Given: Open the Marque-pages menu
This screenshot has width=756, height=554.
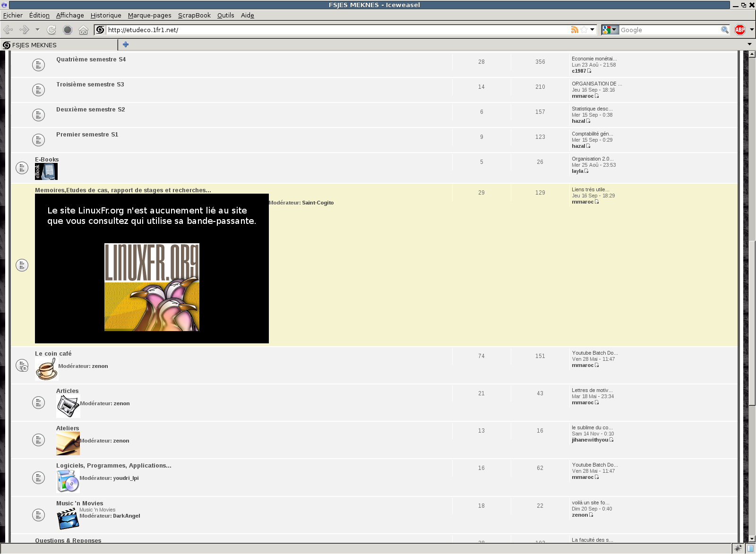Looking at the screenshot, I should [x=149, y=15].
